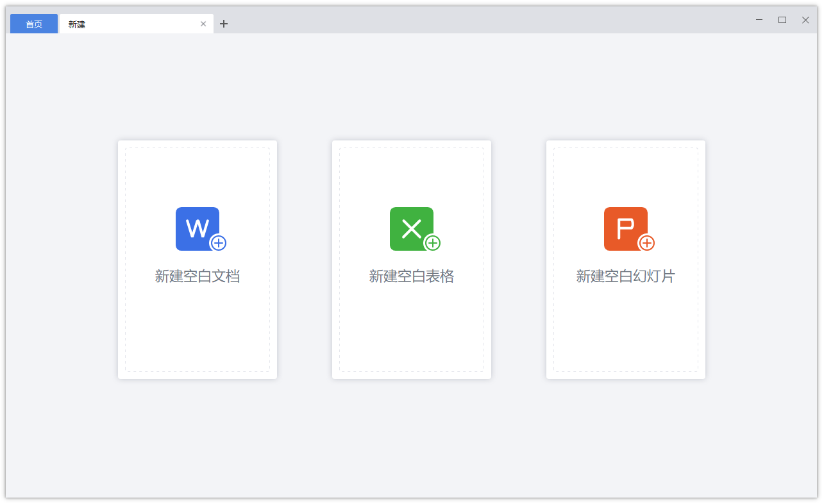Open a new tab with the plus button
This screenshot has height=504, width=824.
coord(224,24)
